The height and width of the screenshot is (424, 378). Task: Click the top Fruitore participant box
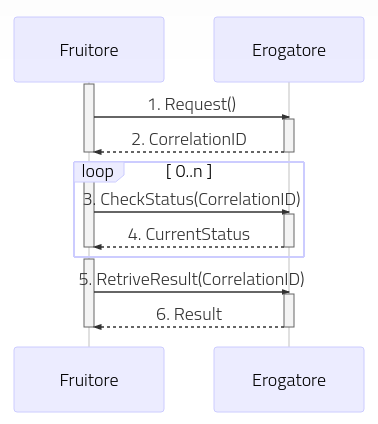(89, 49)
